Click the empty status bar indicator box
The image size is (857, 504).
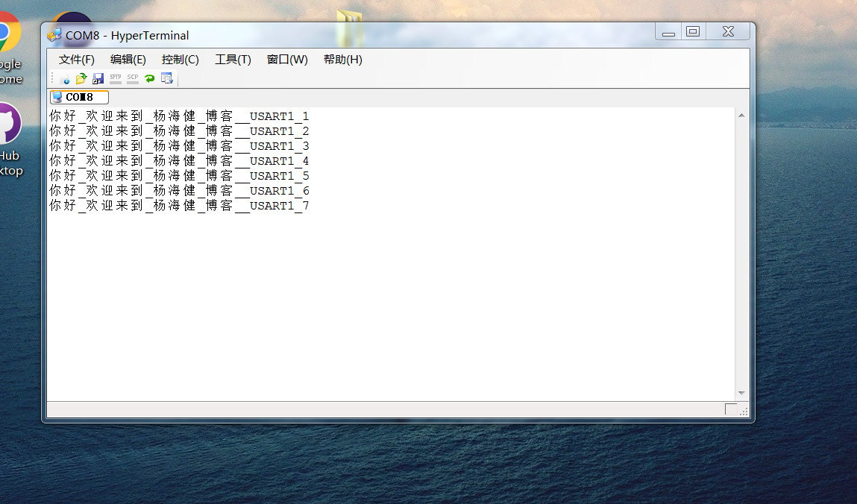(x=731, y=409)
